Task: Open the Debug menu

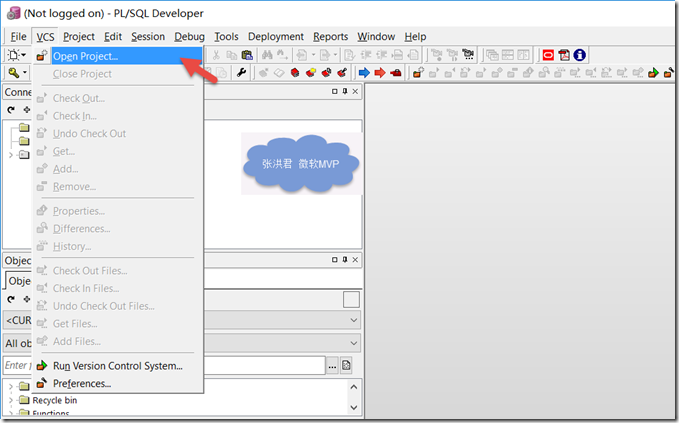Action: tap(189, 36)
